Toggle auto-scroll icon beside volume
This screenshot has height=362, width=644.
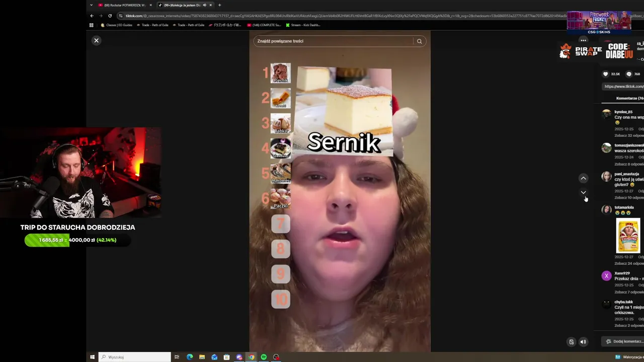572,342
